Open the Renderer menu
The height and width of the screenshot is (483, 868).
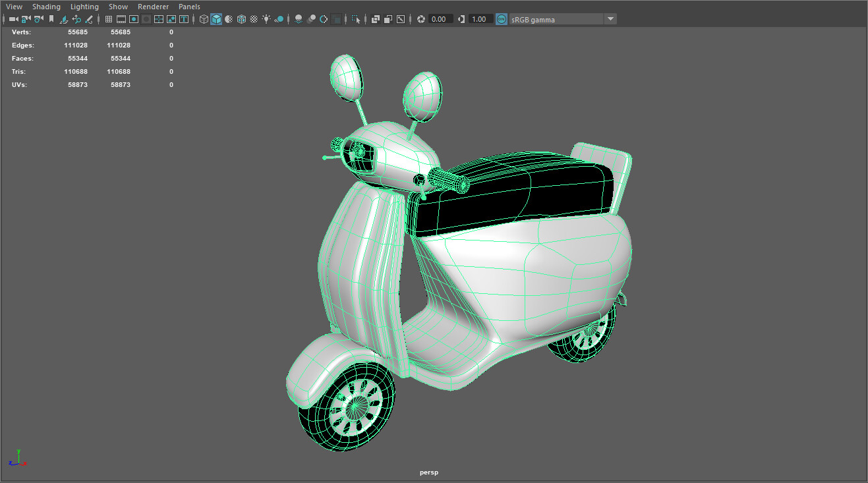click(x=153, y=7)
